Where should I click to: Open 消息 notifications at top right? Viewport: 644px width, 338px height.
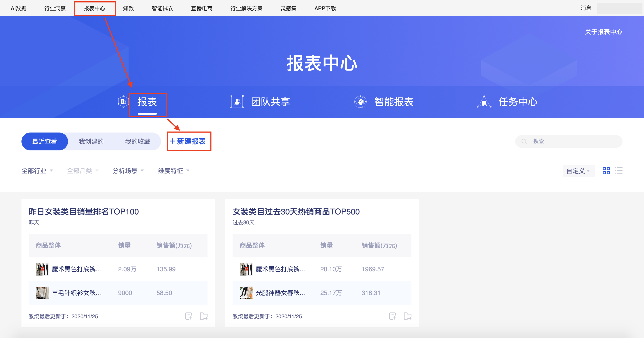(x=586, y=8)
